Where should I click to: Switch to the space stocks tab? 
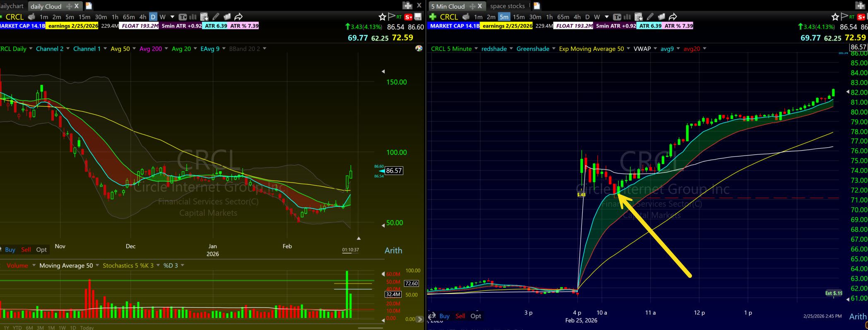(507, 6)
